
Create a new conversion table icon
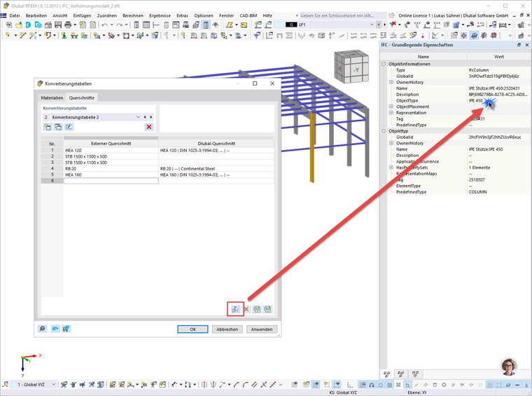coord(48,127)
